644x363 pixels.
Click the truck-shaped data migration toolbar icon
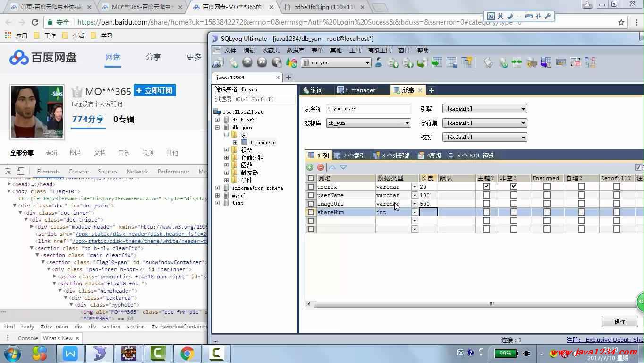click(x=532, y=62)
